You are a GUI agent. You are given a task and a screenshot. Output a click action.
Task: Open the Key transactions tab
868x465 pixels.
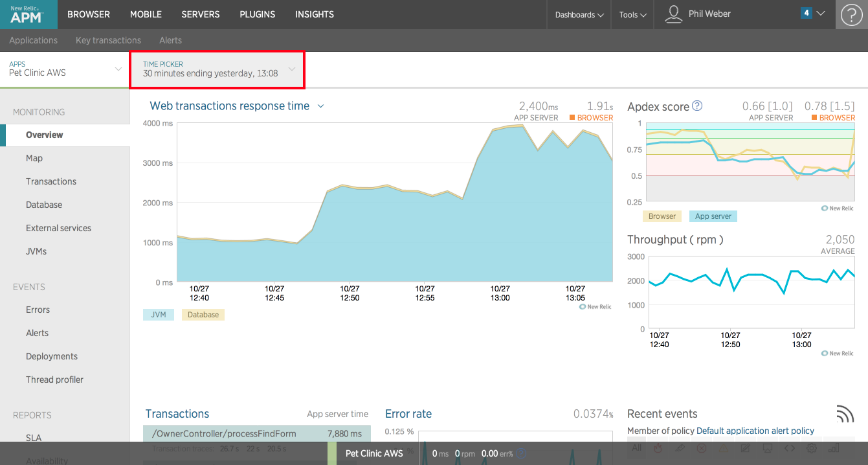(x=108, y=40)
